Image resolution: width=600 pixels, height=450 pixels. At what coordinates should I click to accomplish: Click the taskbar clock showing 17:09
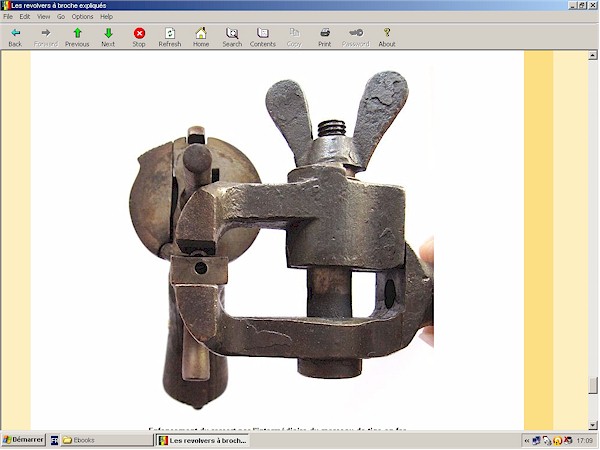pos(584,441)
